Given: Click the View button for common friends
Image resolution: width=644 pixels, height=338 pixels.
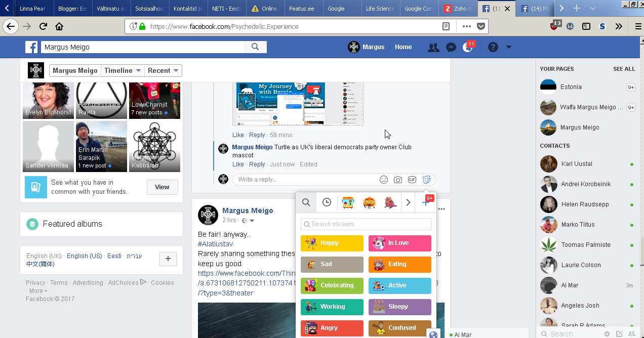Looking at the screenshot, I should (162, 187).
